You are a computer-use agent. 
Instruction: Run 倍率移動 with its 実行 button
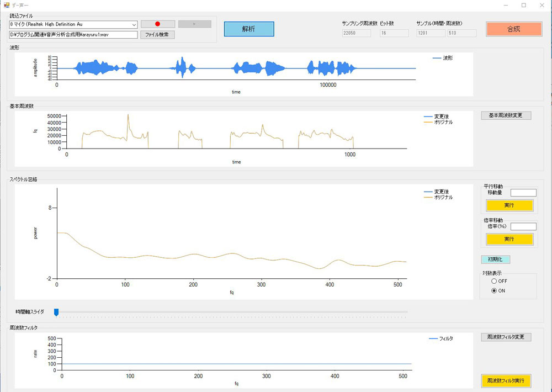click(x=509, y=239)
